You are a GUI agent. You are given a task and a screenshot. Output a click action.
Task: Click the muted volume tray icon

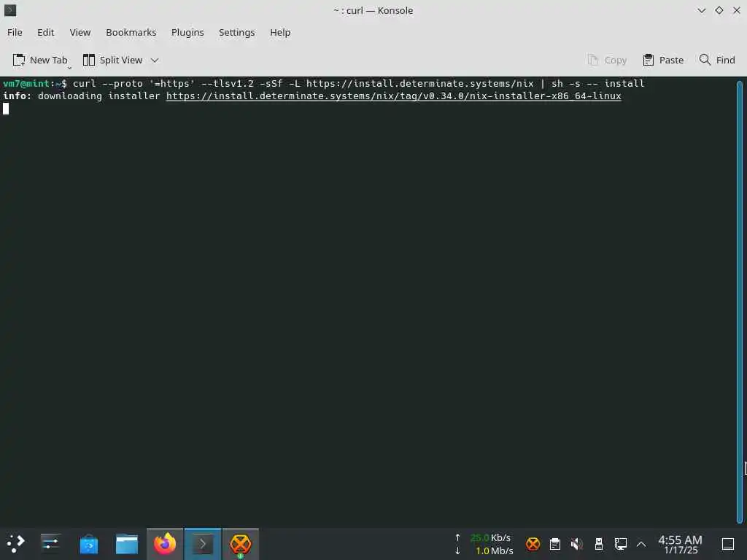click(576, 544)
